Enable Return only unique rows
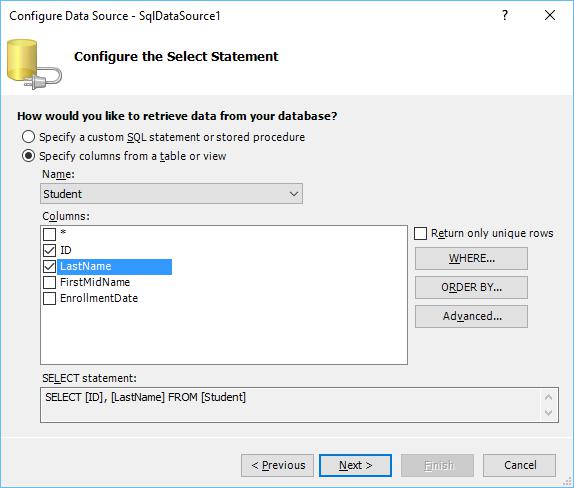This screenshot has height=488, width=574. pos(420,233)
